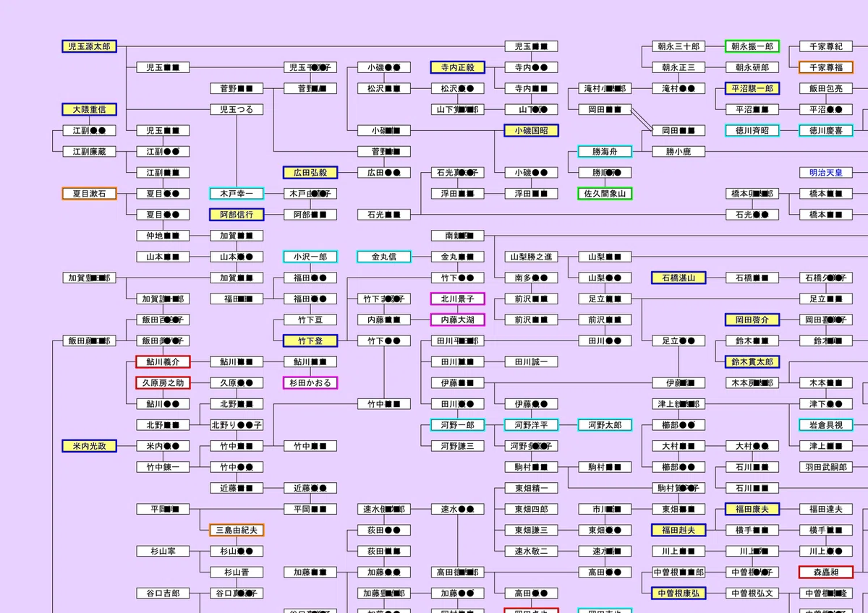Select the 竹中錬一 box
This screenshot has width=868, height=613.
[x=163, y=467]
